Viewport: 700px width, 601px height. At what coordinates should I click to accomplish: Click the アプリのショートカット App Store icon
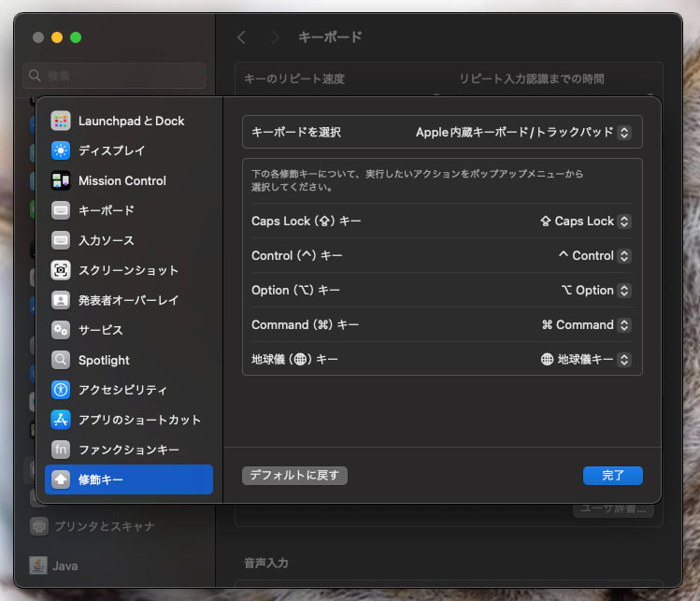tap(61, 421)
